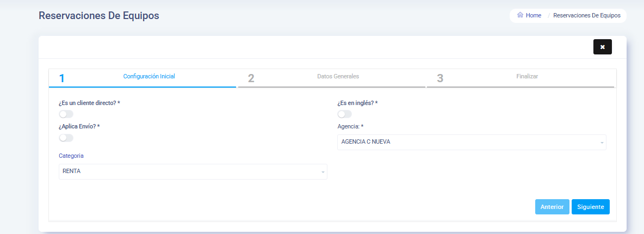Image resolution: width=644 pixels, height=234 pixels.
Task: Open the Agencia dropdown showing AGENCIA C NUEVA
Action: click(x=472, y=142)
